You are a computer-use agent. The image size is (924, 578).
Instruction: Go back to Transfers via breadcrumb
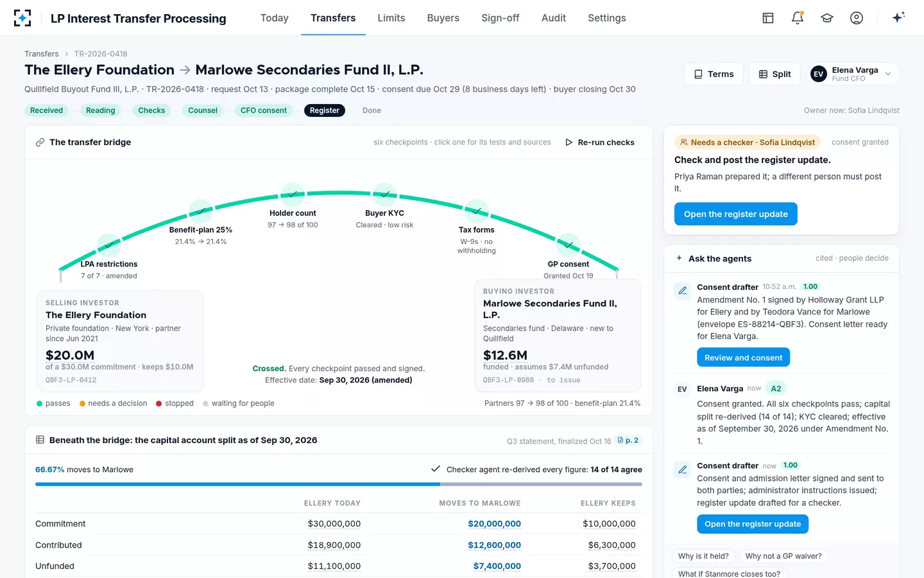(x=42, y=54)
